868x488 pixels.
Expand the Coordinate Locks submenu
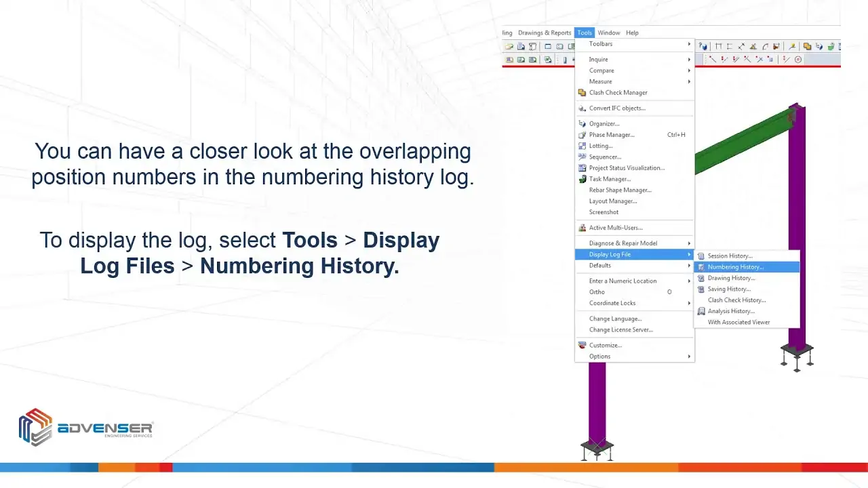coord(612,303)
